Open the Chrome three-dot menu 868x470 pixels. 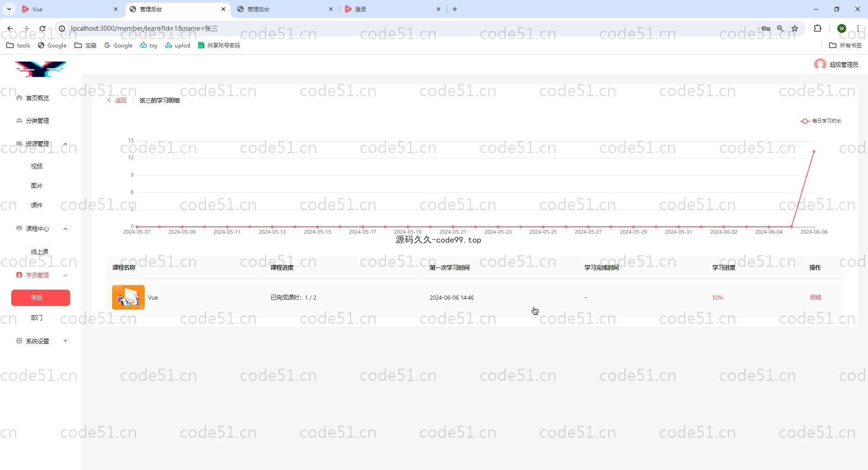[858, 28]
